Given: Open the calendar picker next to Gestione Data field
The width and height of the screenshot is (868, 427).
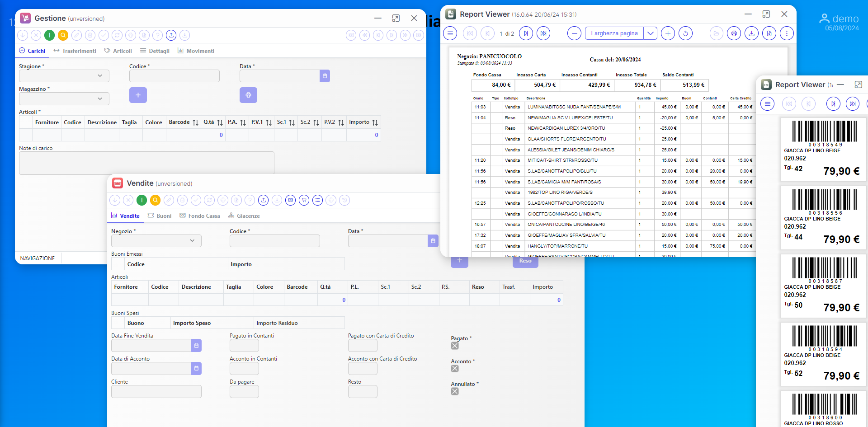Looking at the screenshot, I should click(325, 76).
